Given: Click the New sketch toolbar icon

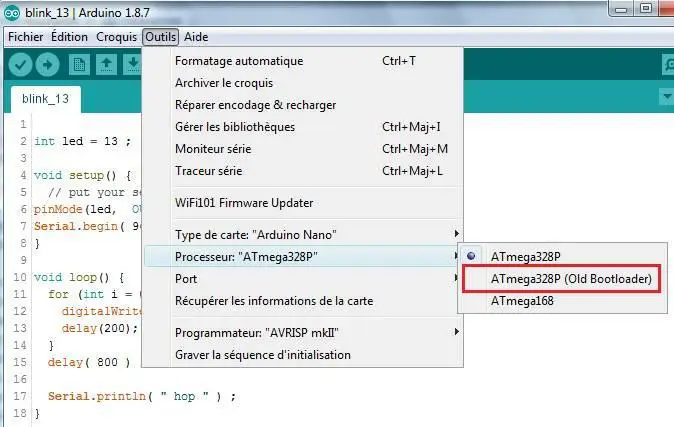Looking at the screenshot, I should click(79, 65).
